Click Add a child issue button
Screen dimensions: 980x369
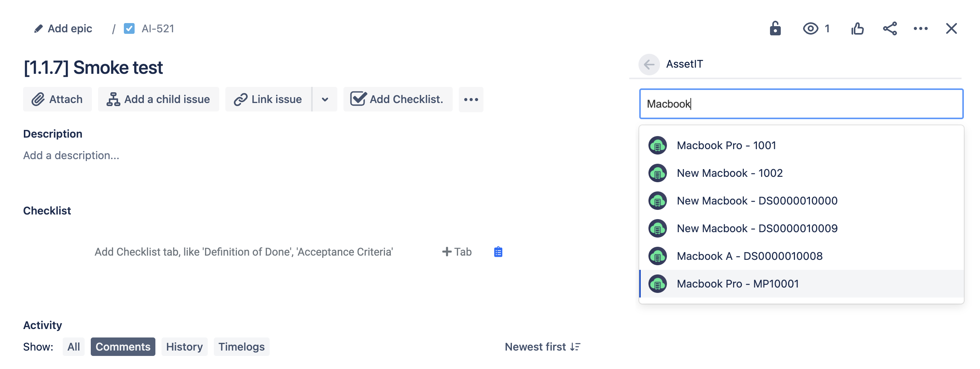pos(158,99)
